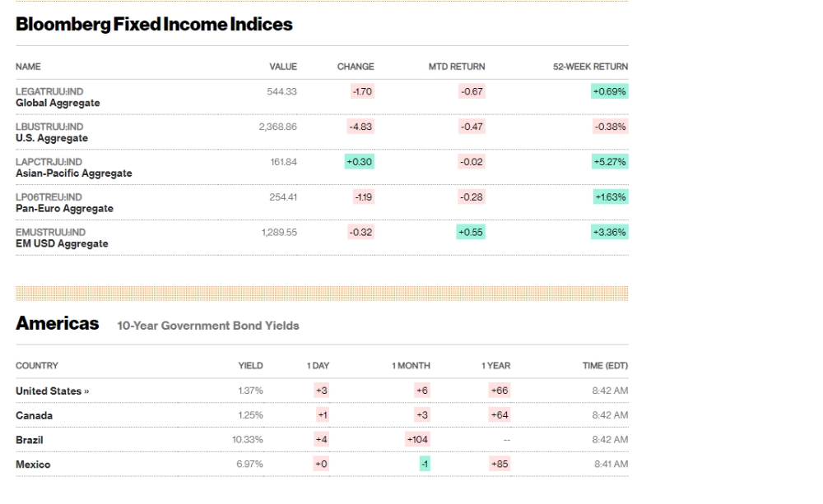Click the YIELD column header
823x504 pixels.
(x=250, y=366)
